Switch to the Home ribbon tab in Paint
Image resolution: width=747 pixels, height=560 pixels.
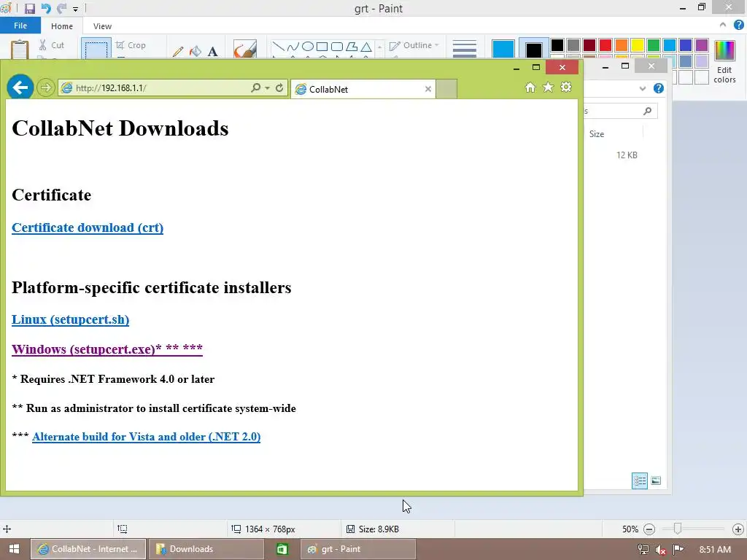62,26
